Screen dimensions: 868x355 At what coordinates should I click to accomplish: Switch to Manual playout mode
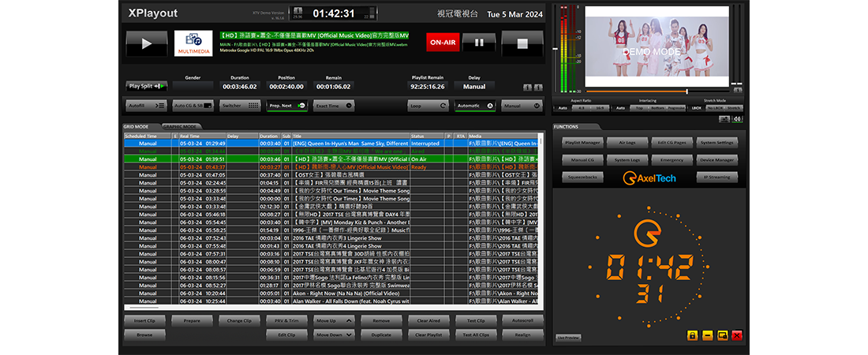pos(522,105)
